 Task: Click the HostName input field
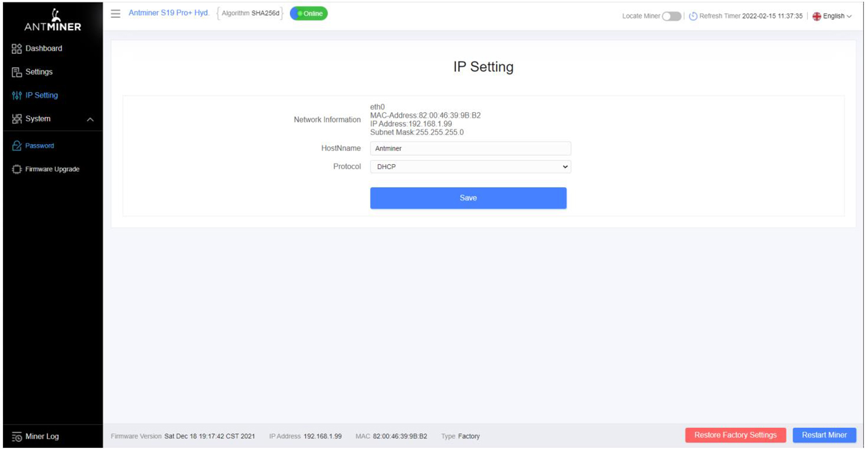[470, 149]
